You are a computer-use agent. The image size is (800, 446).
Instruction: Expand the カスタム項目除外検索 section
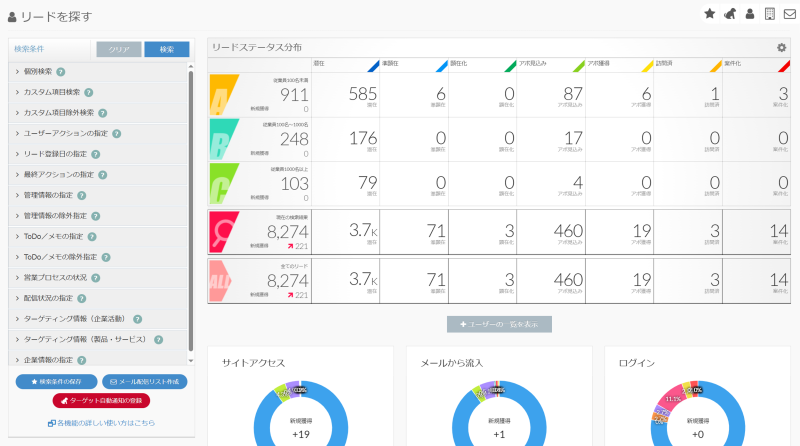pos(98,113)
